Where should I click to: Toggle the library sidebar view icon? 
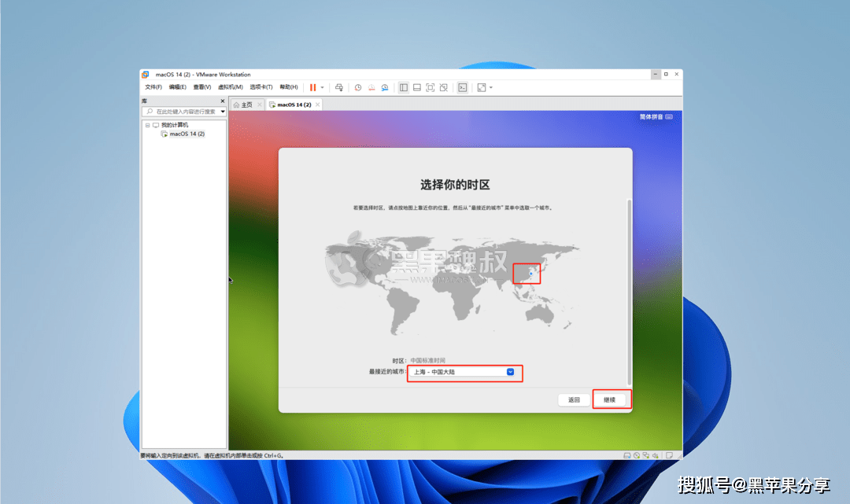(403, 87)
